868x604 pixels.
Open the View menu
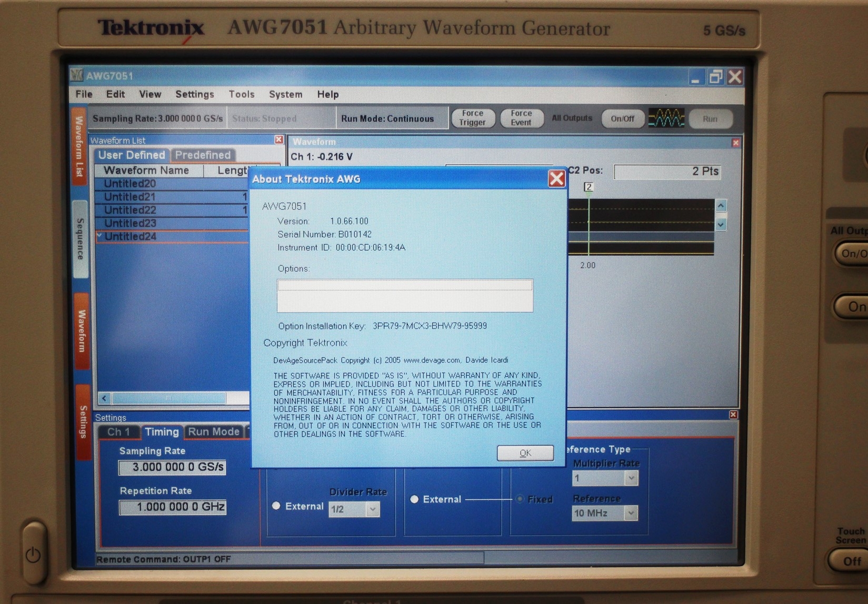click(x=150, y=94)
